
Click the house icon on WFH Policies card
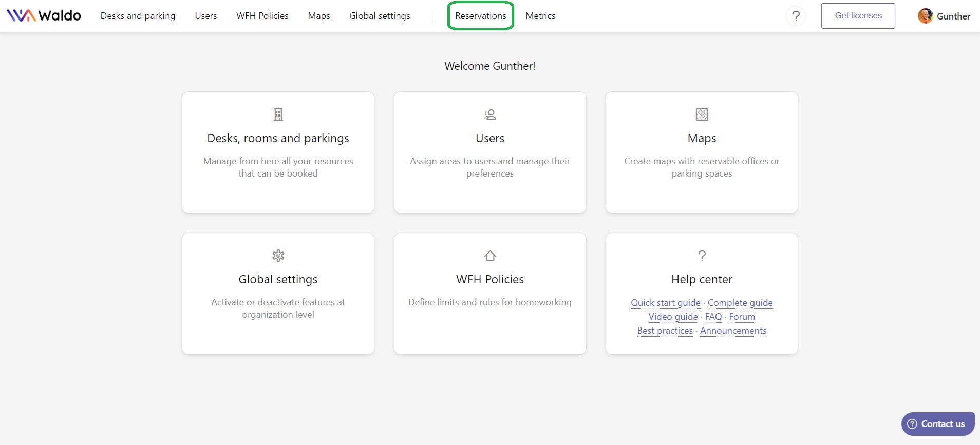point(490,256)
